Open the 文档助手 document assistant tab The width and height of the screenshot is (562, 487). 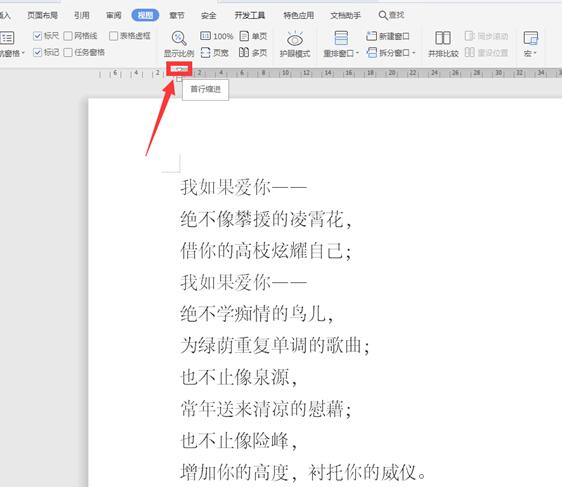pyautogui.click(x=346, y=15)
